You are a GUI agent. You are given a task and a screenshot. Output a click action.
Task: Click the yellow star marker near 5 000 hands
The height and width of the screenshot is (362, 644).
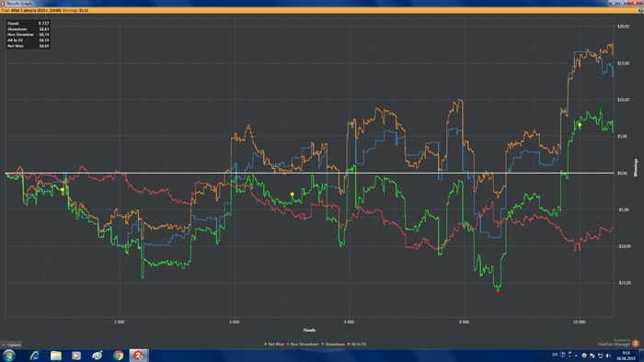(292, 194)
